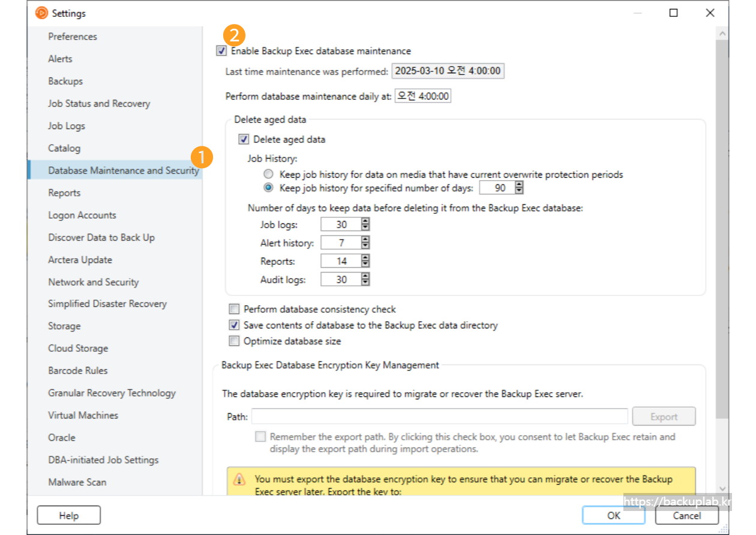Click the Job logs days field
Viewport: 756px width, 535px height.
(341, 225)
